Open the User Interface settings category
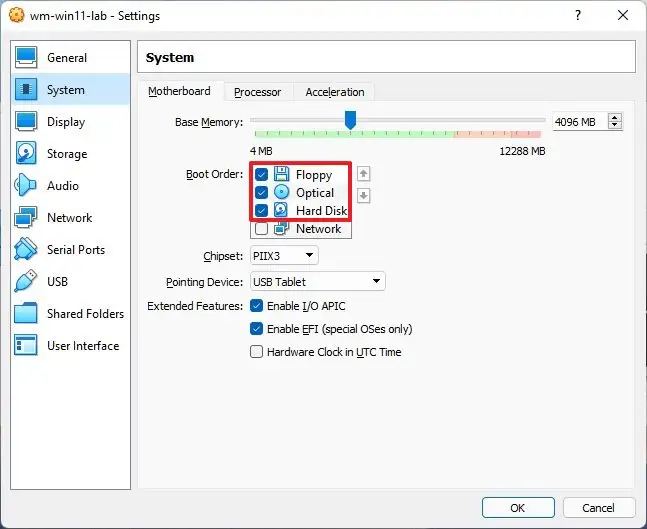 [x=71, y=345]
